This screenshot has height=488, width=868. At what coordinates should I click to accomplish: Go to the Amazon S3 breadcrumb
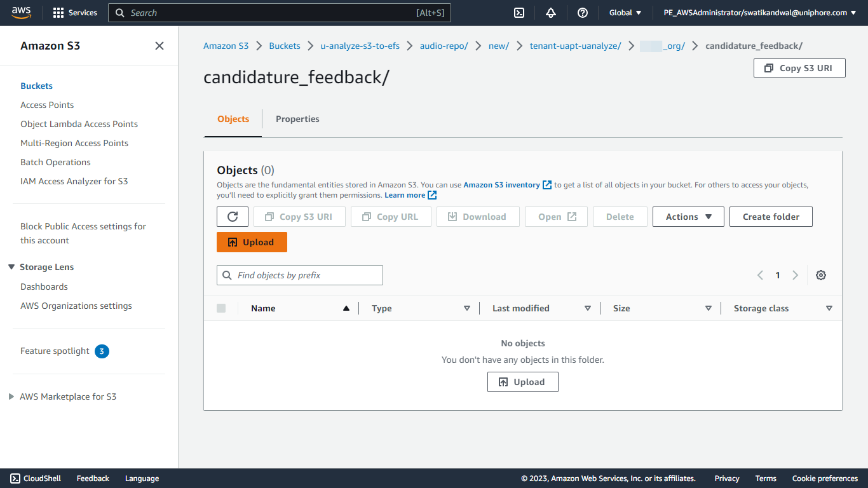[226, 46]
